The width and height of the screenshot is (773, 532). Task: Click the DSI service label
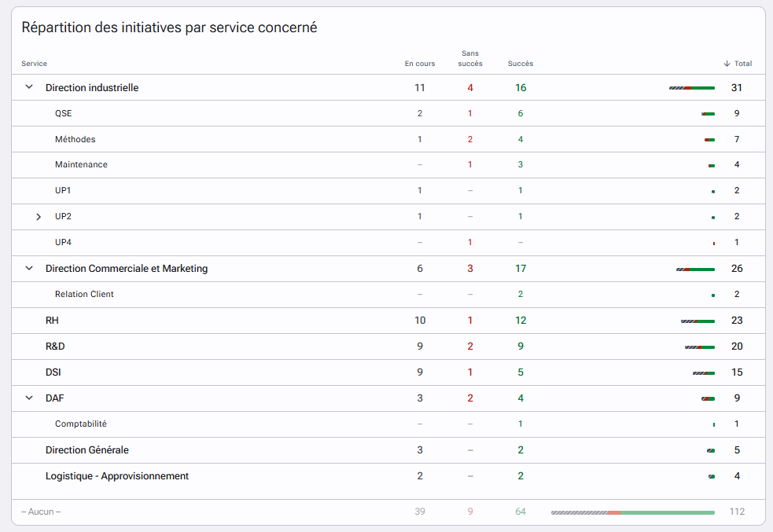pos(53,372)
